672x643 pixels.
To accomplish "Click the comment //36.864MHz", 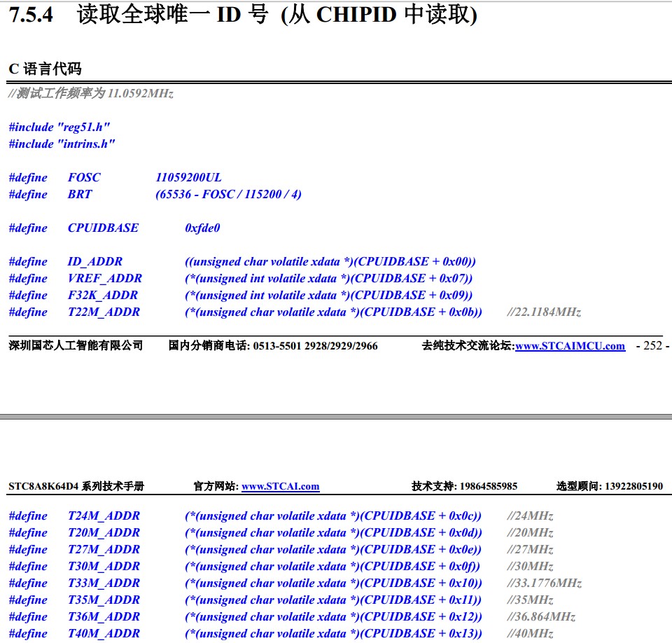I will (541, 616).
